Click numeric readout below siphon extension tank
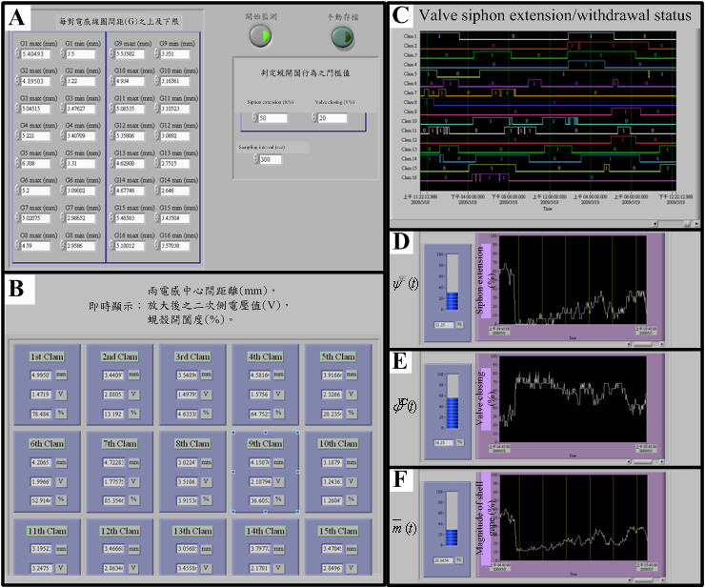 pos(444,324)
